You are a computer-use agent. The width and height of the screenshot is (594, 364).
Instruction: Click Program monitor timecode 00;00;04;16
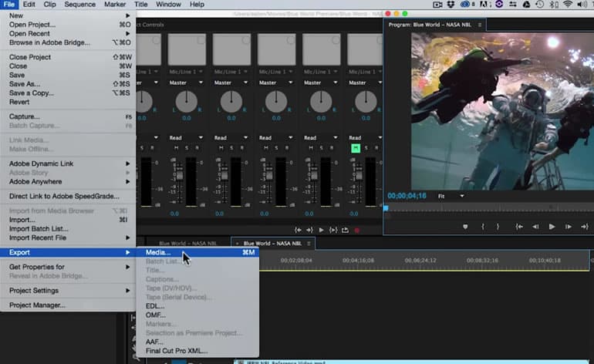click(x=407, y=196)
